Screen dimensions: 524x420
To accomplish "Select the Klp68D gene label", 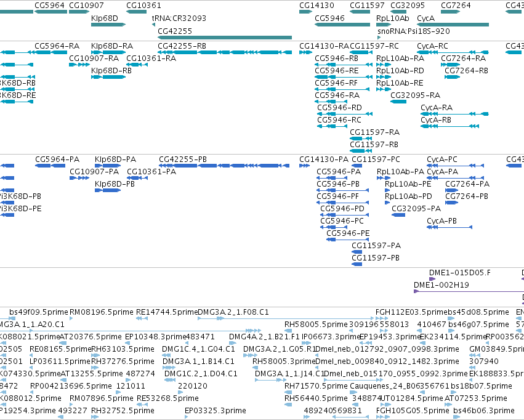I will [x=105, y=18].
